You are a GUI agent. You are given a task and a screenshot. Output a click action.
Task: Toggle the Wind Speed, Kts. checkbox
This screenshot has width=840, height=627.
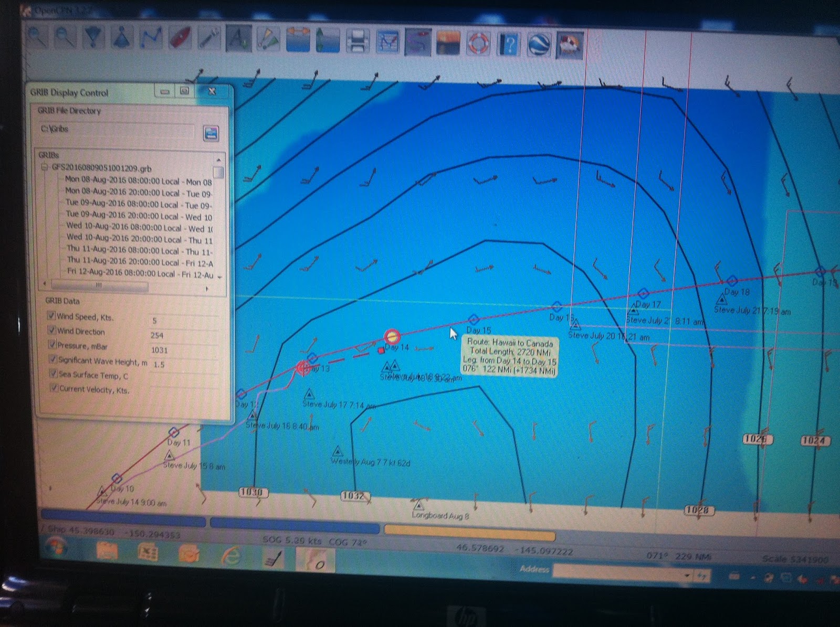point(51,315)
